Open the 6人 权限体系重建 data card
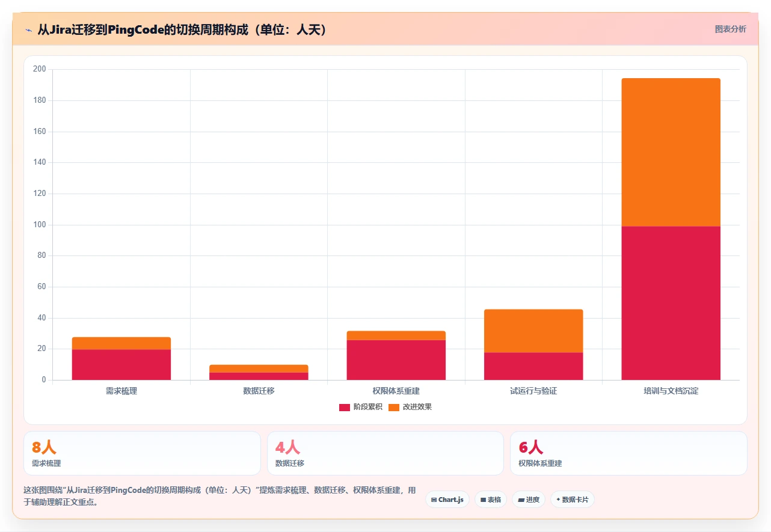The width and height of the screenshot is (771, 532). tap(628, 453)
